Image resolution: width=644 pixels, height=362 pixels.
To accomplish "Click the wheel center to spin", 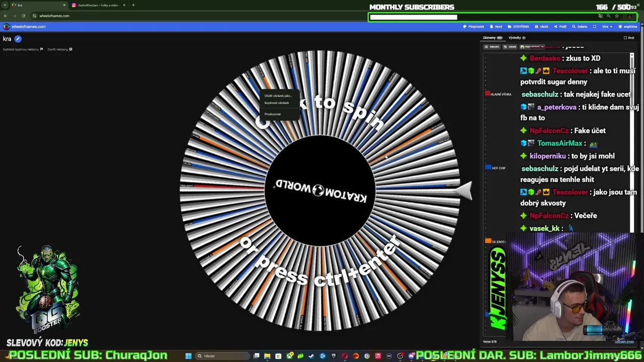I will click(x=319, y=190).
